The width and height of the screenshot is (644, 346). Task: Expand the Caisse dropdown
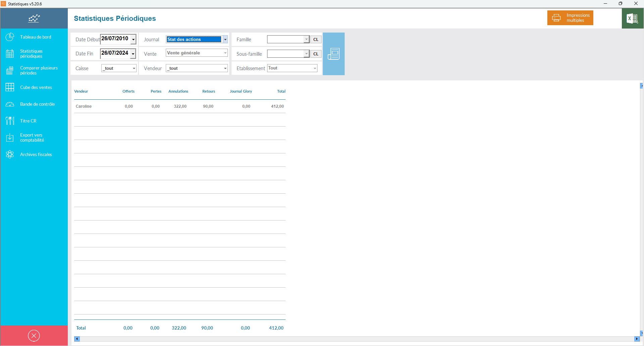click(134, 68)
